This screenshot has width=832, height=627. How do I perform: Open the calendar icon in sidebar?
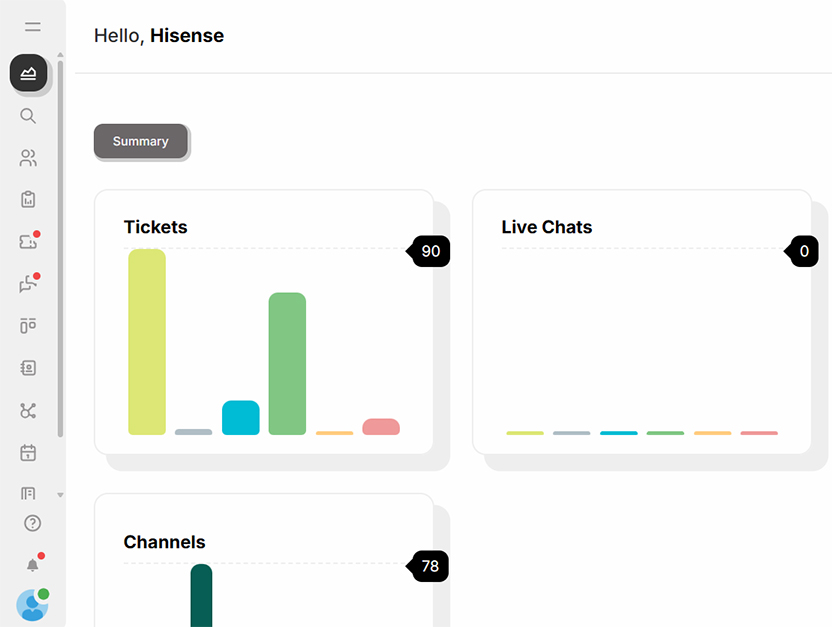(28, 453)
